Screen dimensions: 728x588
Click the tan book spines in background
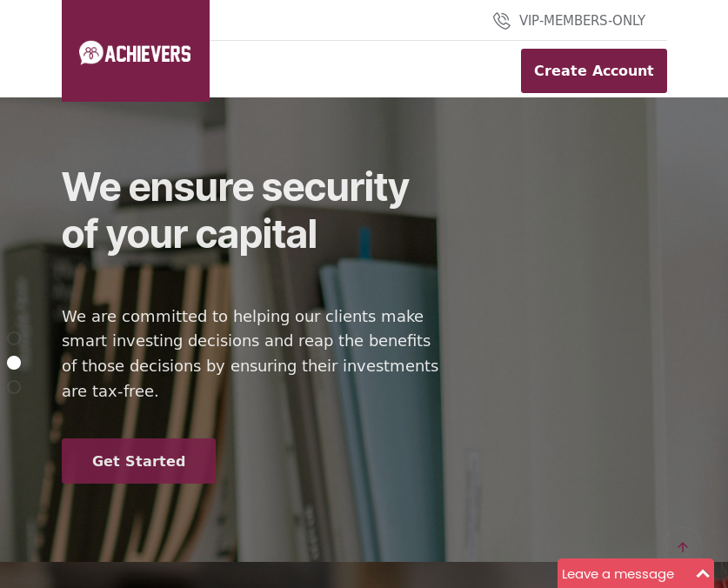(x=139, y=409)
